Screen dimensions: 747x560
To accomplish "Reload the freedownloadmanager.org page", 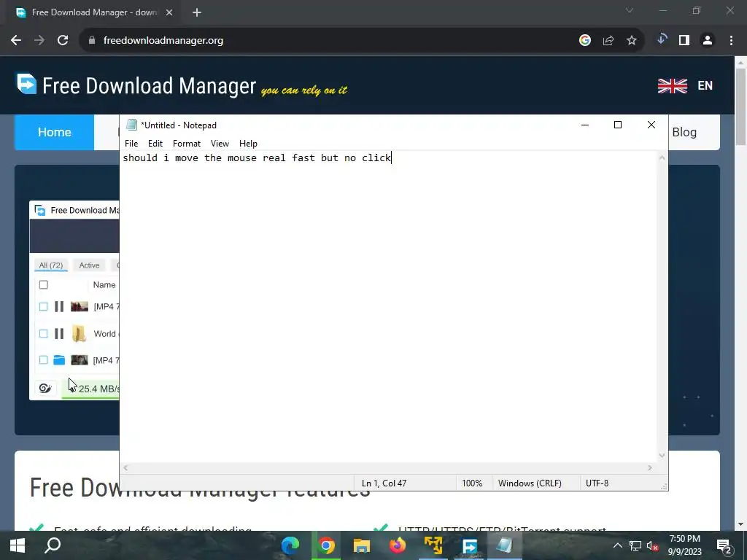I will tap(63, 41).
